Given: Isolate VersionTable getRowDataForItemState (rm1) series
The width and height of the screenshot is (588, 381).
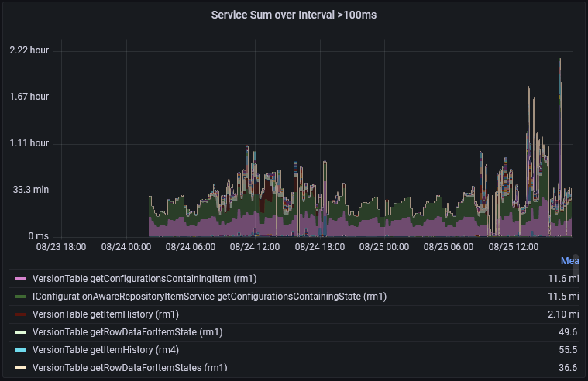Looking at the screenshot, I should pos(127,332).
